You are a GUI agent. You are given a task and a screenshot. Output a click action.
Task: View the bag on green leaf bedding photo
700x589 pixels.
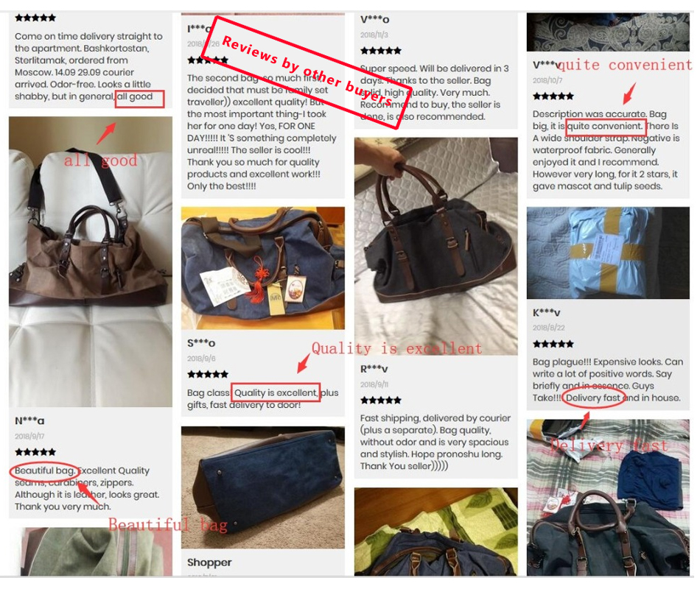click(x=435, y=531)
